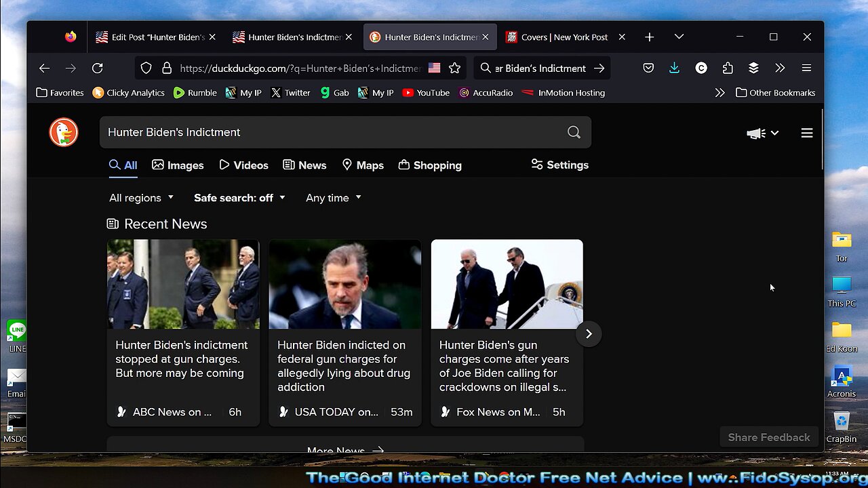Open InMotion Hosting bookmark
This screenshot has height=488, width=868.
[564, 93]
